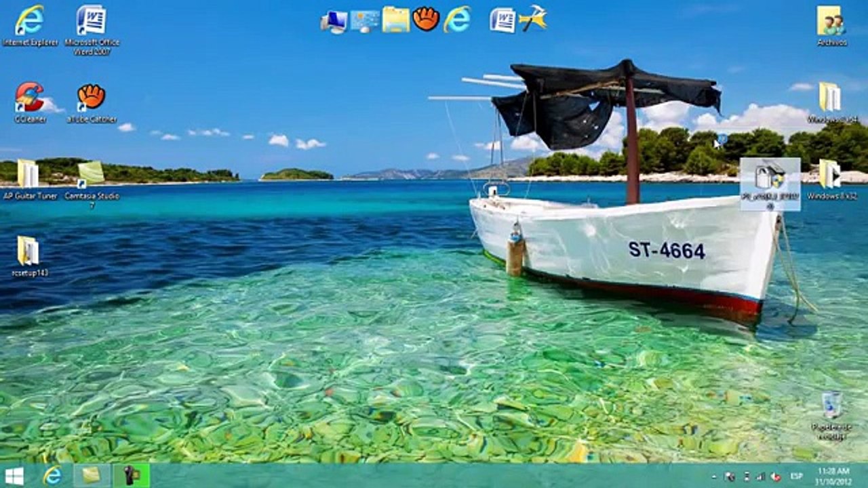Viewport: 868px width, 488px height.
Task: Open the File Explorer icon in top dock
Action: pyautogui.click(x=395, y=20)
